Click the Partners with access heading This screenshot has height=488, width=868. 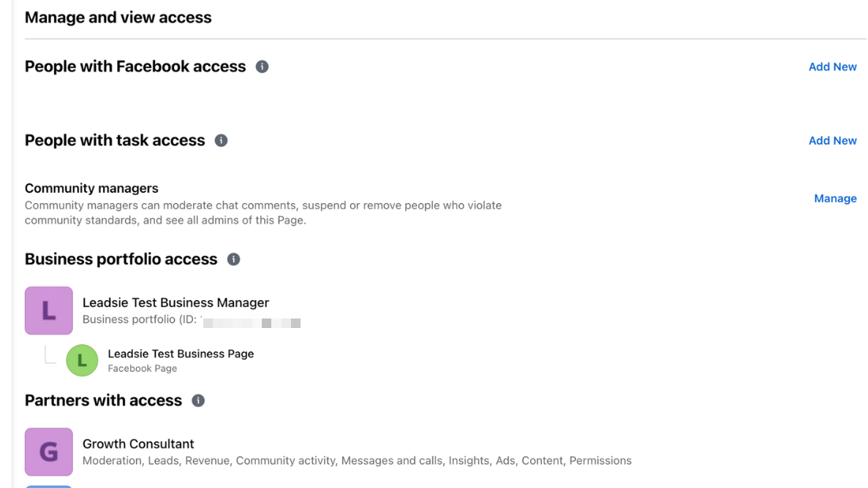pos(102,400)
